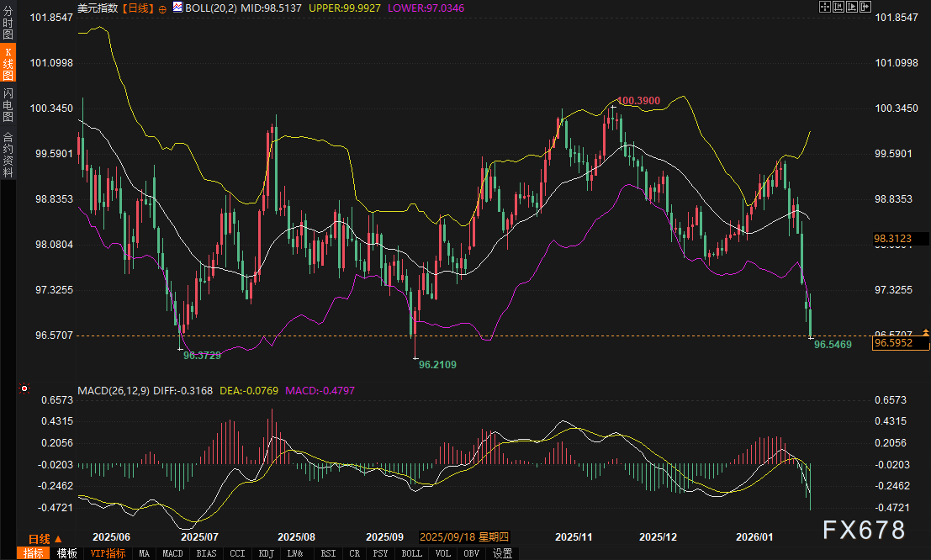Click the orange circle-plus icon beside 日线

click(x=162, y=8)
